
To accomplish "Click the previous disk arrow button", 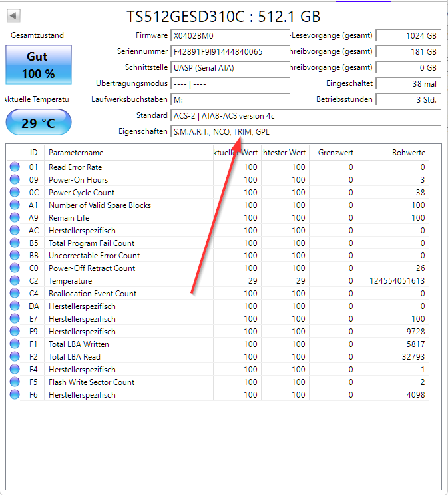I will 13,15.
